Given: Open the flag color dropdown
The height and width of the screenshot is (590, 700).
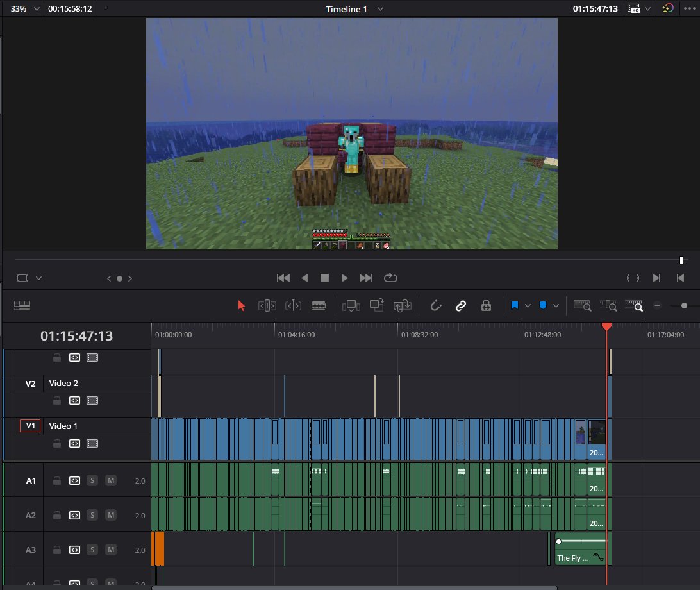Looking at the screenshot, I should (x=528, y=306).
